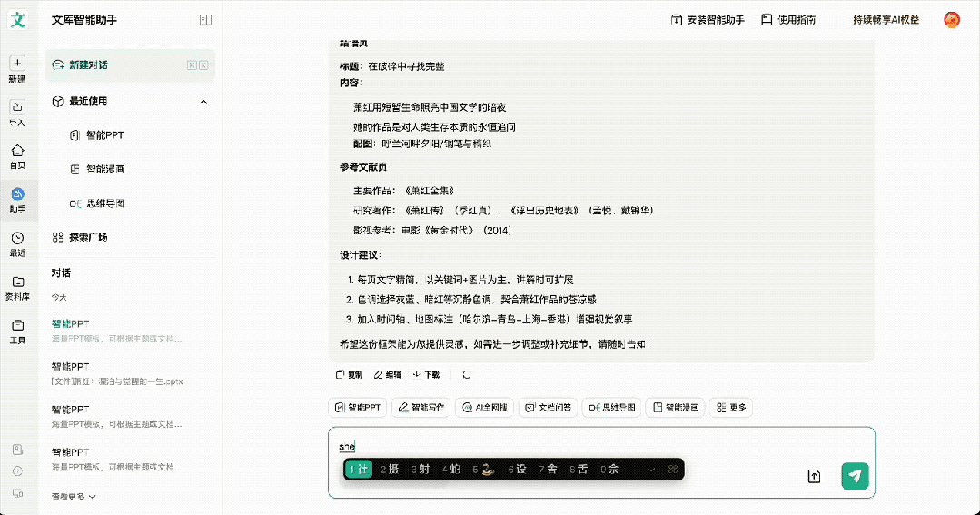Select AI全网搜 chip above the input

pos(484,408)
